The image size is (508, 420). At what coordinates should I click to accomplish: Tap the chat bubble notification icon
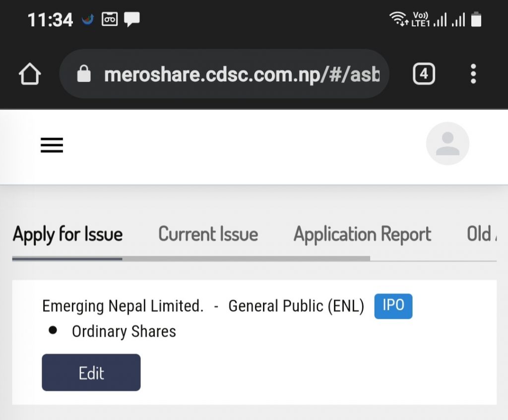click(132, 19)
